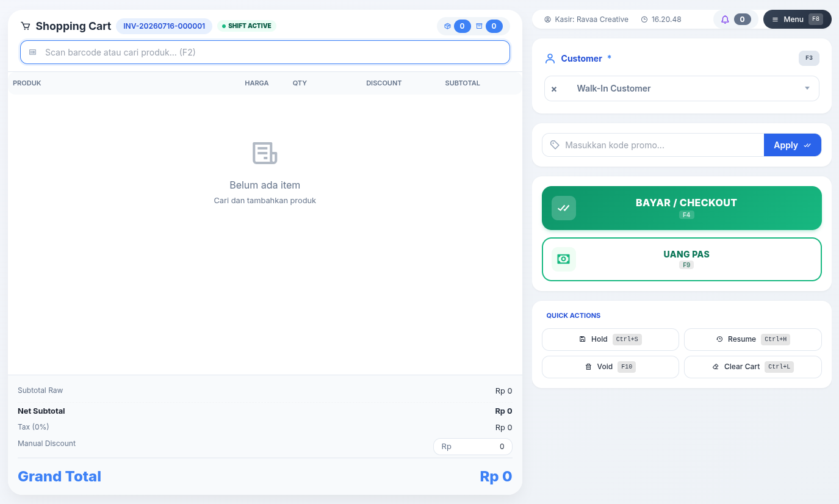Click cash banknote icon on Uang Pas
This screenshot has height=504, width=839.
point(564,259)
